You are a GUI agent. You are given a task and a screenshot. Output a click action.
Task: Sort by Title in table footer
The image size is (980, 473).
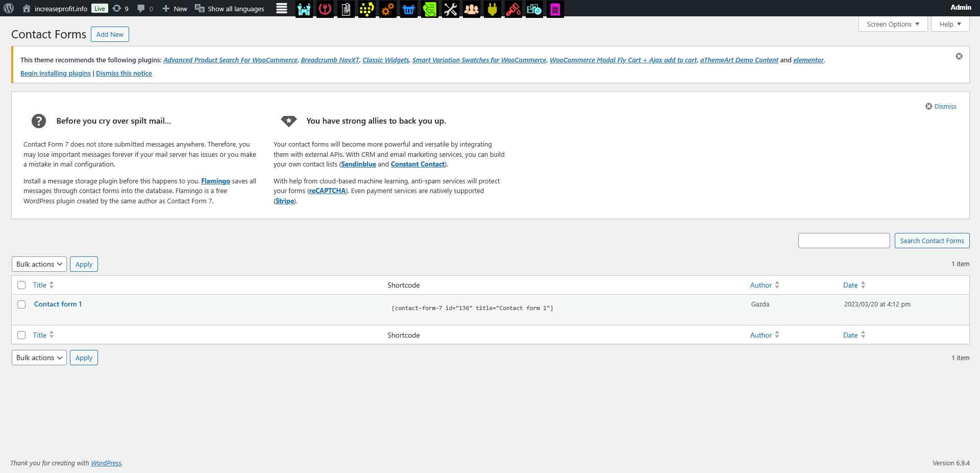43,335
